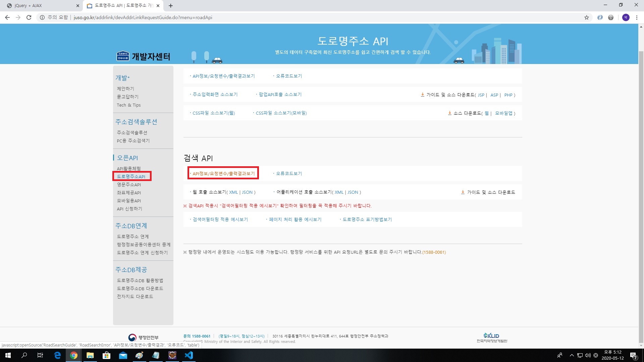This screenshot has height=362, width=644.
Task: Click the 개발자센터 logo
Action: pyautogui.click(x=143, y=56)
